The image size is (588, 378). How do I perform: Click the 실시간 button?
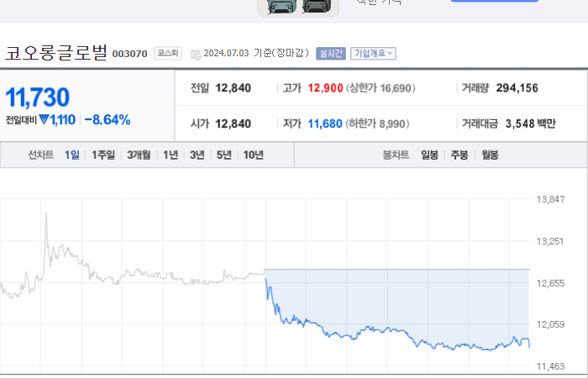point(331,54)
